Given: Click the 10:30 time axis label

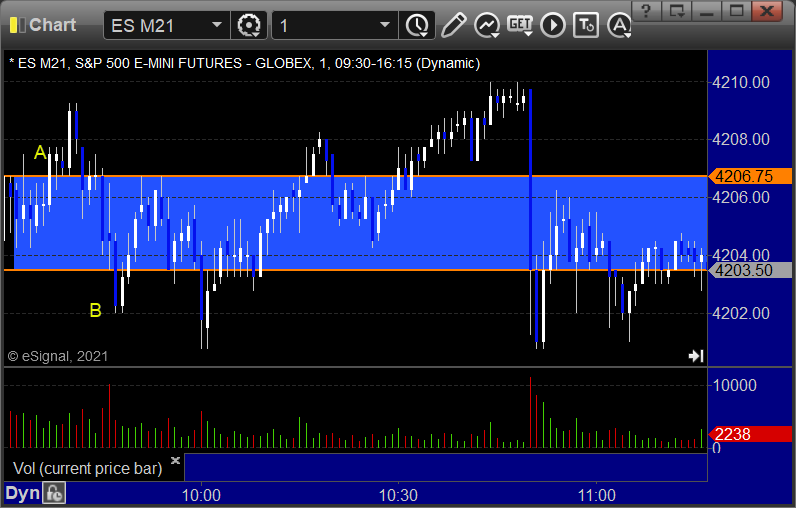Looking at the screenshot, I should click(x=398, y=495).
